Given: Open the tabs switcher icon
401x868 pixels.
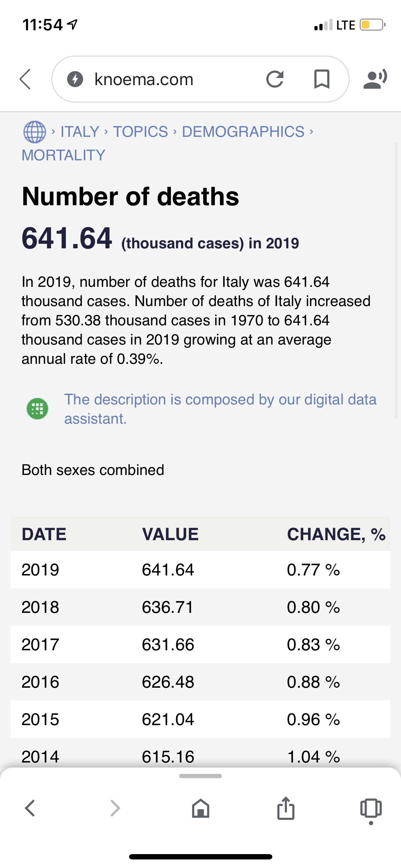Looking at the screenshot, I should pyautogui.click(x=371, y=808).
